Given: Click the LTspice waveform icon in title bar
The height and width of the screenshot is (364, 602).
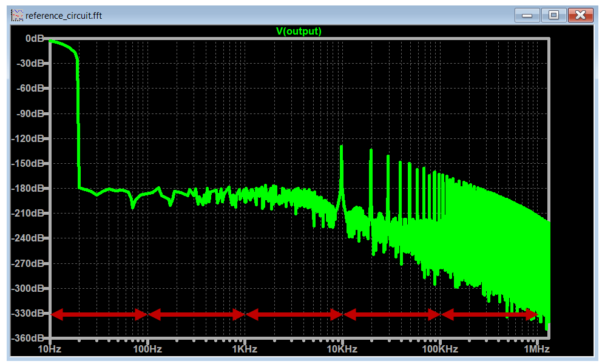Looking at the screenshot, I should 18,15.
